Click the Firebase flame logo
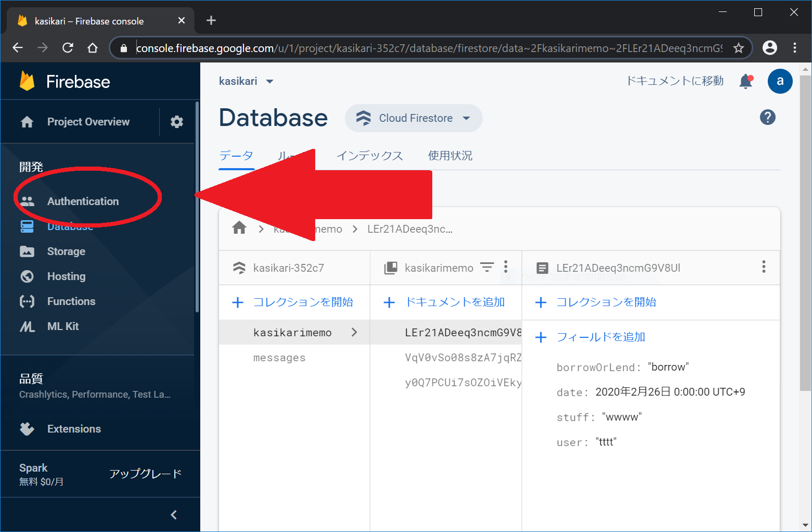 (x=27, y=81)
